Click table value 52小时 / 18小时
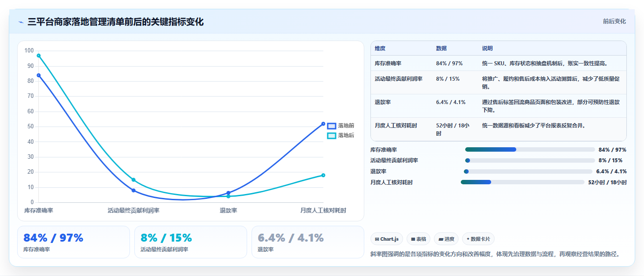 [454, 130]
